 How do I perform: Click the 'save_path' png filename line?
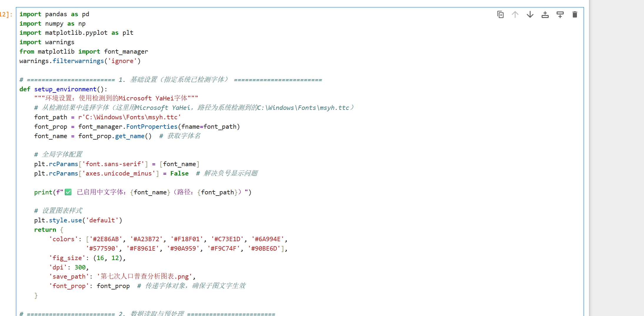tap(122, 277)
